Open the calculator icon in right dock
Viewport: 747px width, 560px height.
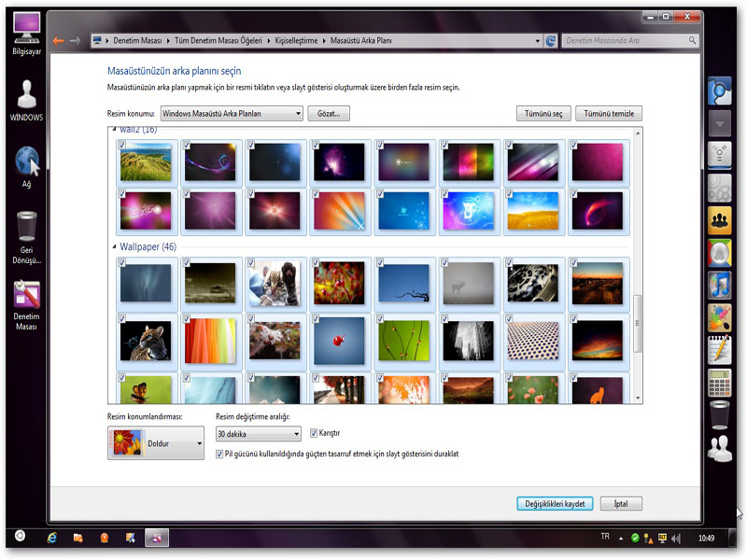719,382
